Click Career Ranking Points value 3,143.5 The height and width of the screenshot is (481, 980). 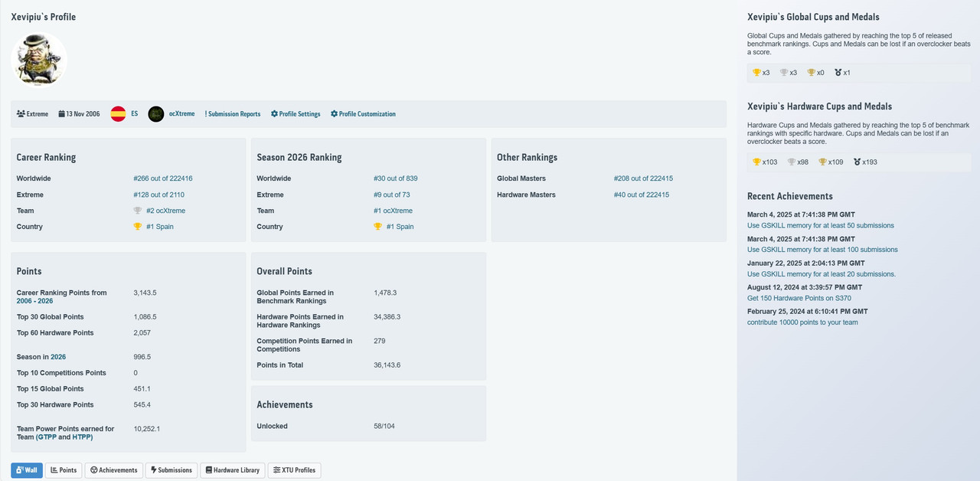145,293
